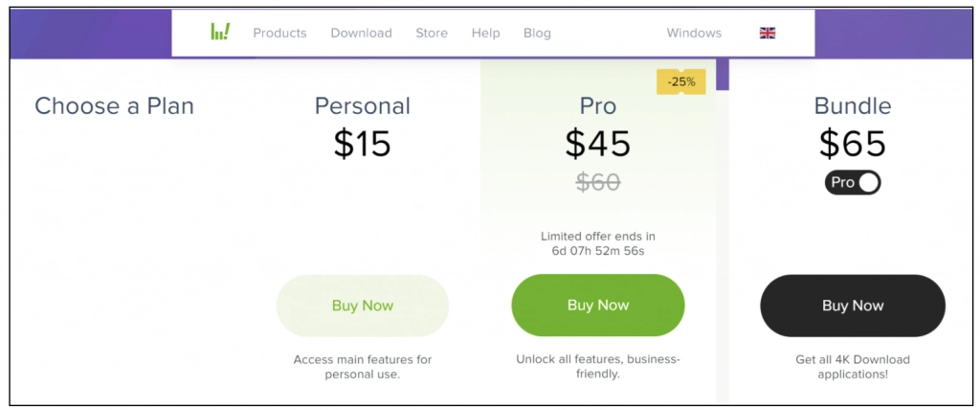Select Help in the navigation bar
The height and width of the screenshot is (410, 980).
click(485, 33)
